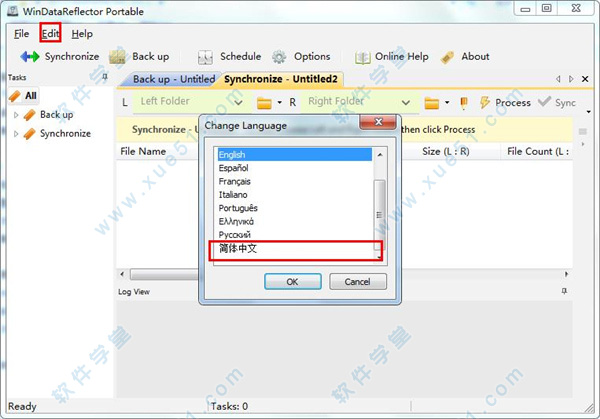Click the Back up tree item icon
The width and height of the screenshot is (600, 419).
click(29, 115)
